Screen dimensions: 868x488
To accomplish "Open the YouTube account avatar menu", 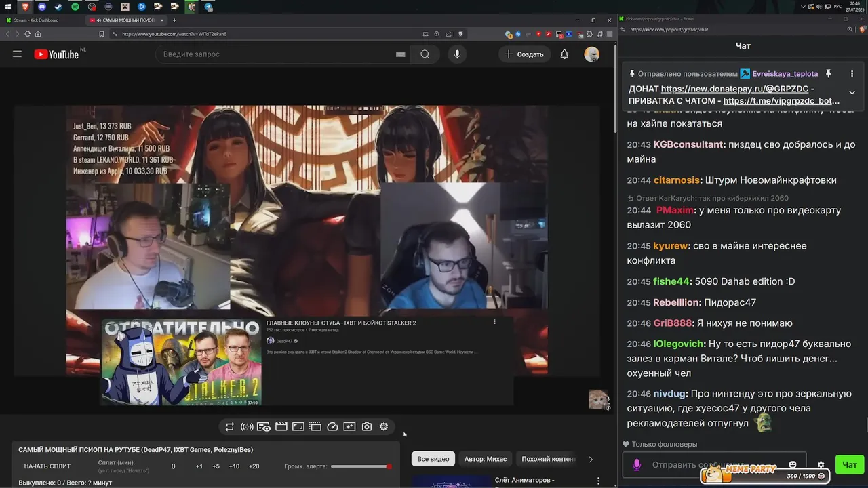I will click(x=591, y=54).
